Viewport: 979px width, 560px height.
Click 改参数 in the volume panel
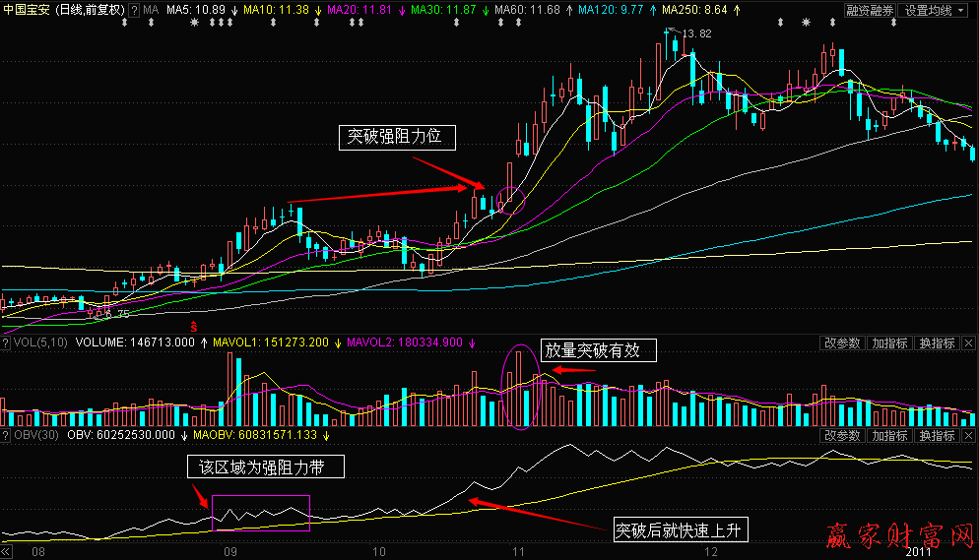coord(843,343)
